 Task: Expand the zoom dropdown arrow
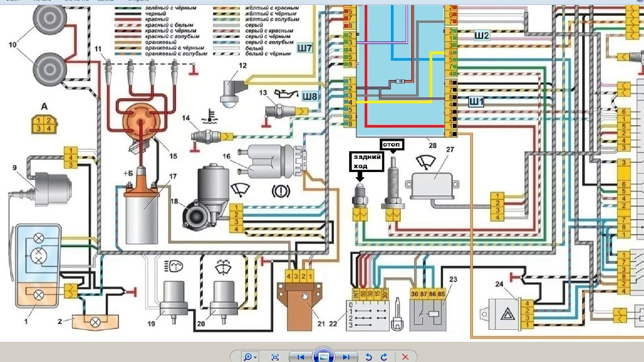(256, 357)
